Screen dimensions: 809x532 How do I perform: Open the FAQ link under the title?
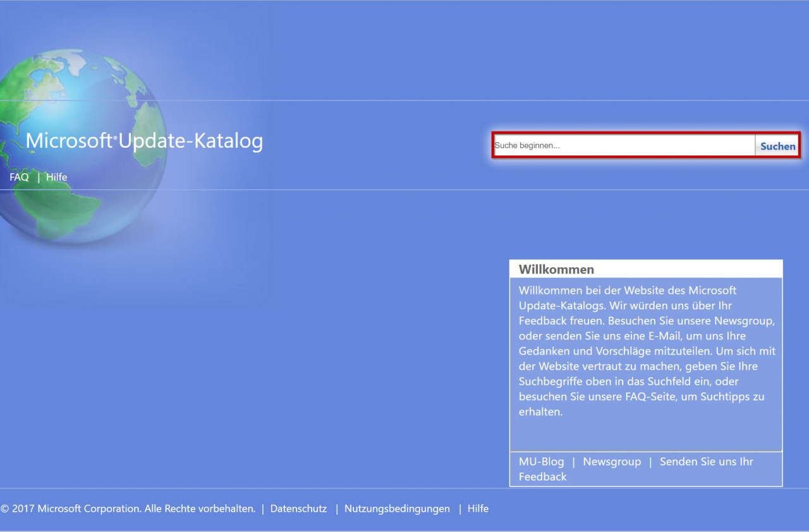coord(19,178)
